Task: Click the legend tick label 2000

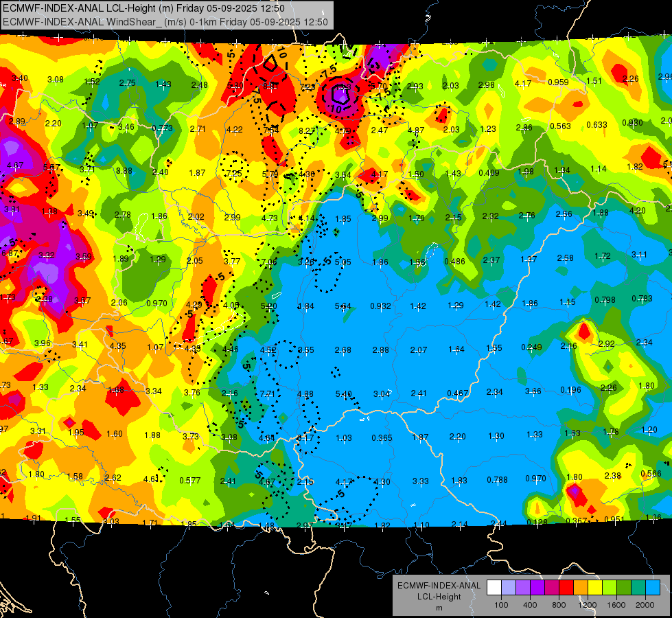Action: click(645, 605)
